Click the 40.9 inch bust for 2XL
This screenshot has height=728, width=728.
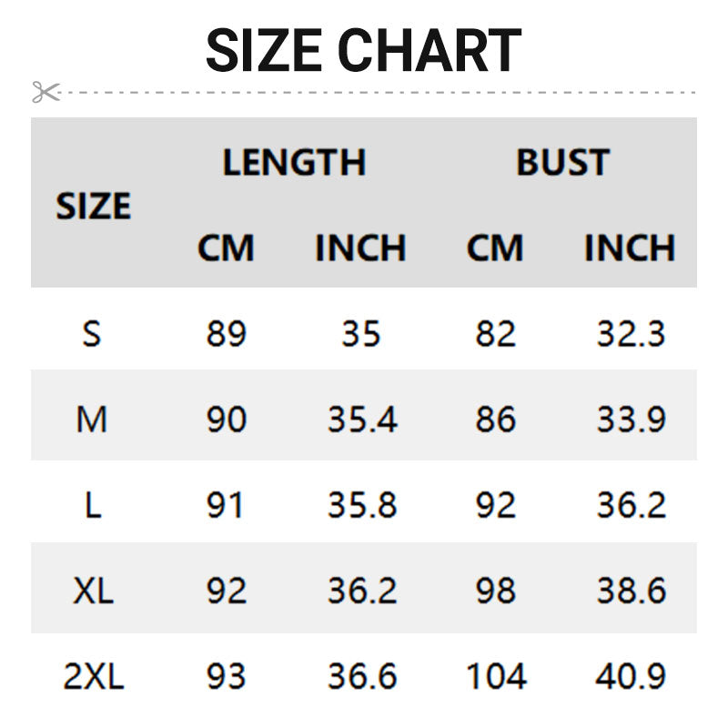click(x=631, y=677)
